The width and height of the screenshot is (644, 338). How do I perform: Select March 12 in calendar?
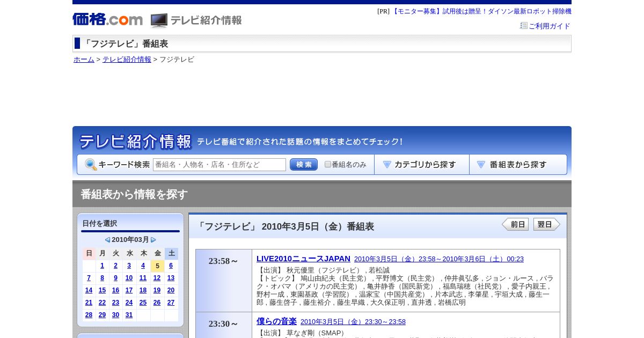(x=157, y=278)
